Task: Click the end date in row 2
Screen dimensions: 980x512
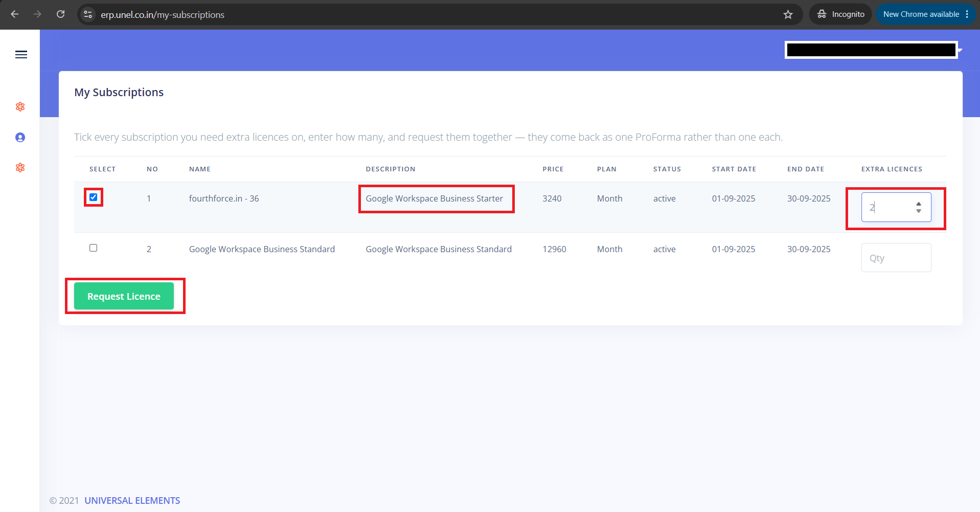Action: pyautogui.click(x=809, y=249)
